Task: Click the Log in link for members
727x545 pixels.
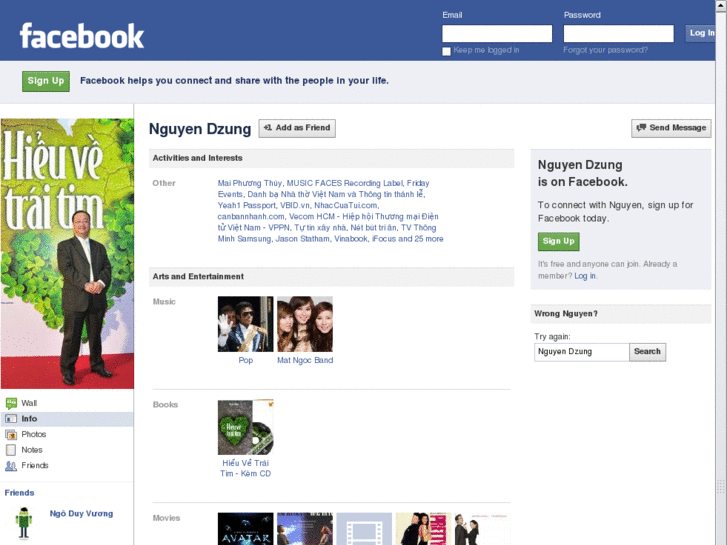Action: 585,276
